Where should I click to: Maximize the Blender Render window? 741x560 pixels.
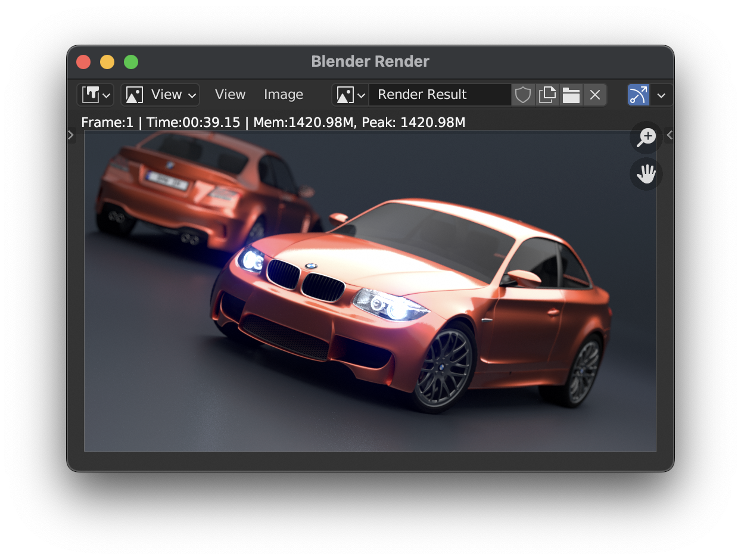pos(131,62)
